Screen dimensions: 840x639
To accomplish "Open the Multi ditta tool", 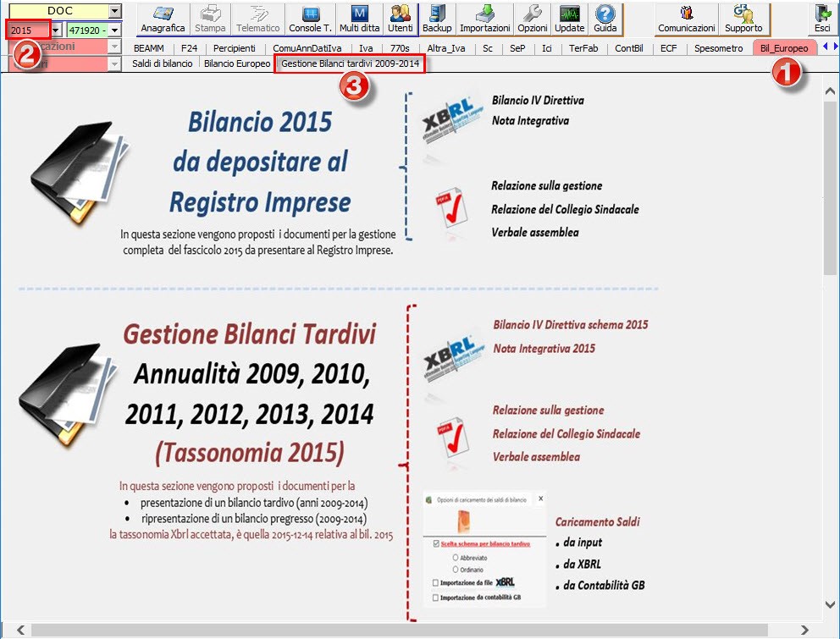I will click(359, 18).
